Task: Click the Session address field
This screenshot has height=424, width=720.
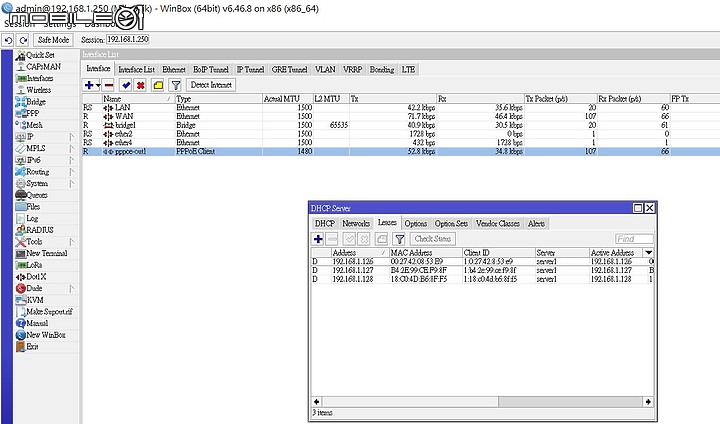Action: pyautogui.click(x=128, y=40)
